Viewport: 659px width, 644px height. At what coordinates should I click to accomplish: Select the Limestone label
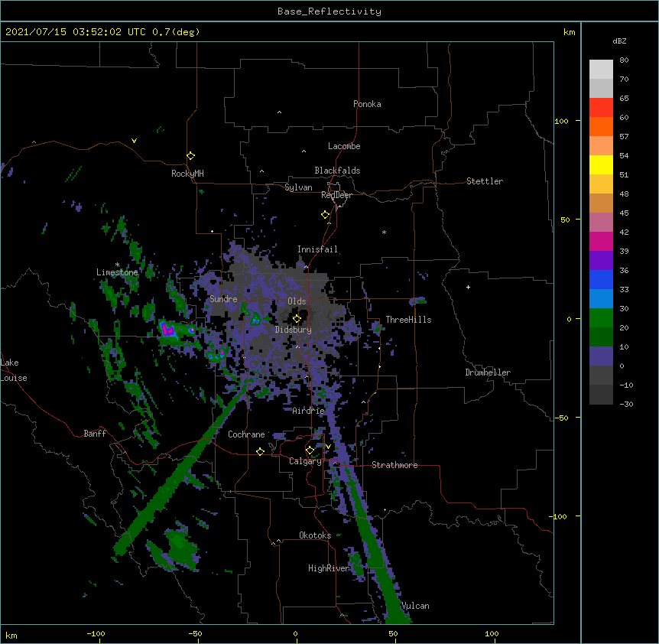(x=117, y=272)
